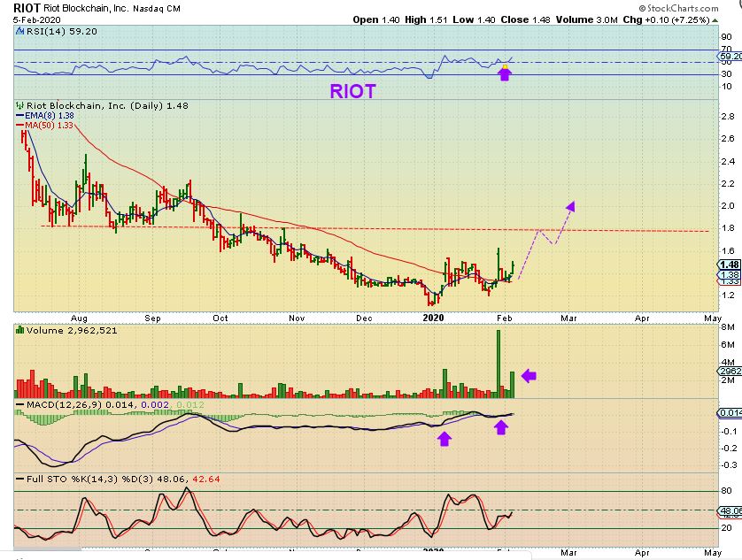Click the 'Riot Blockchain, Inc.' header company name
The width and height of the screenshot is (742, 560).
point(87,9)
